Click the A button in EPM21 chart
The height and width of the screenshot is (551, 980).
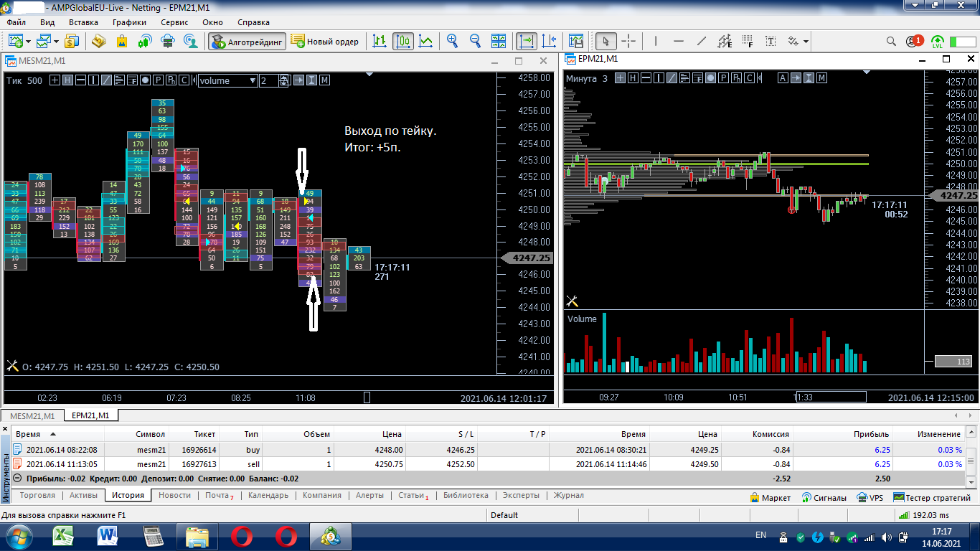[x=783, y=78]
